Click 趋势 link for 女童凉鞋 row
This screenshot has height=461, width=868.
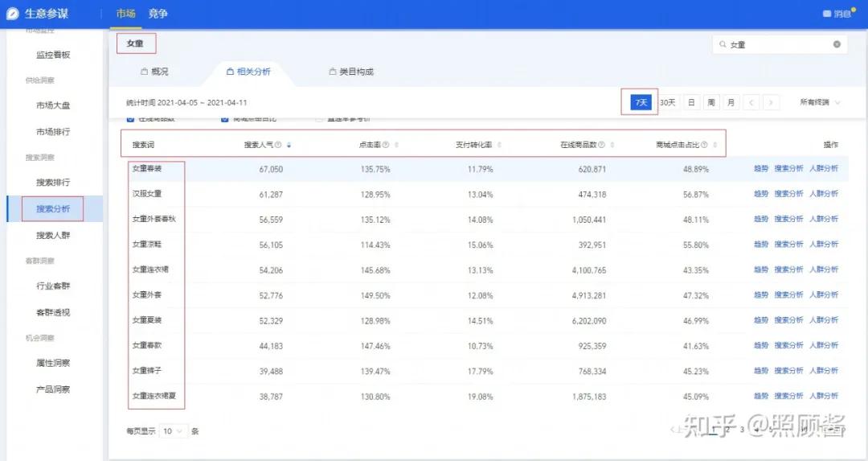tap(761, 245)
